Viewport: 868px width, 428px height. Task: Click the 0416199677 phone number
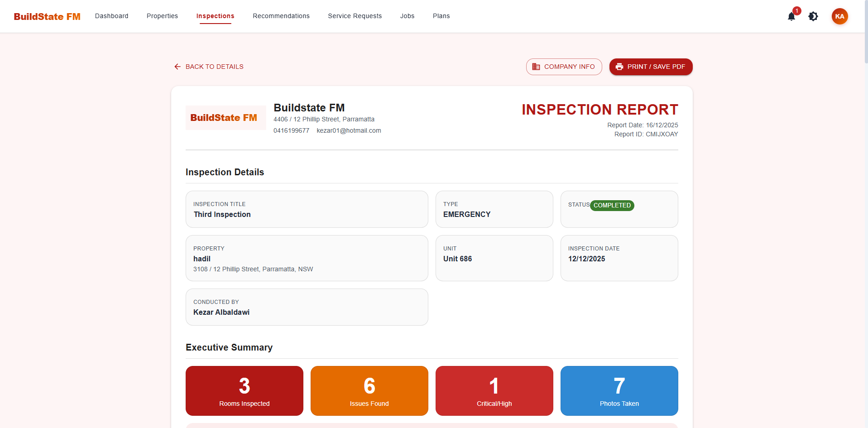(291, 130)
